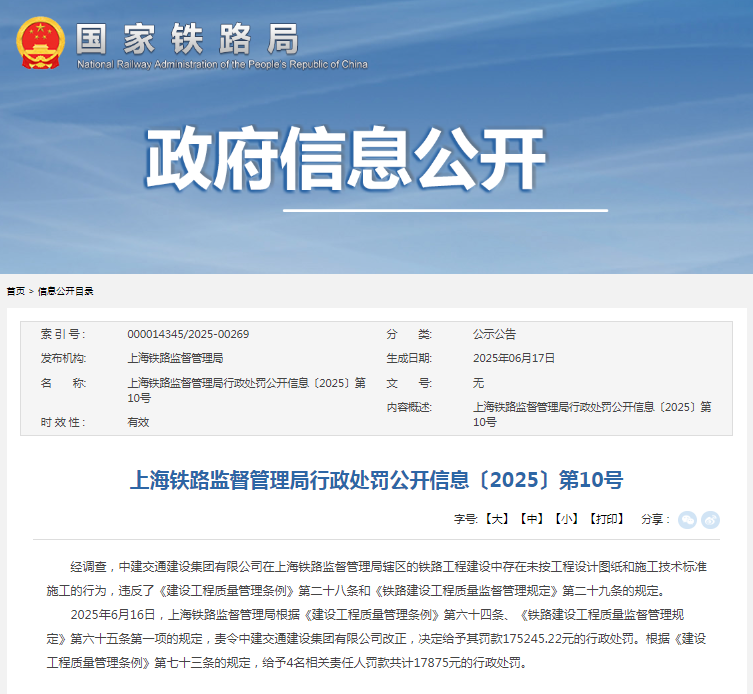Click the index number 000014345/2025-00269
Screen dimensions: 753x694
(x=188, y=334)
